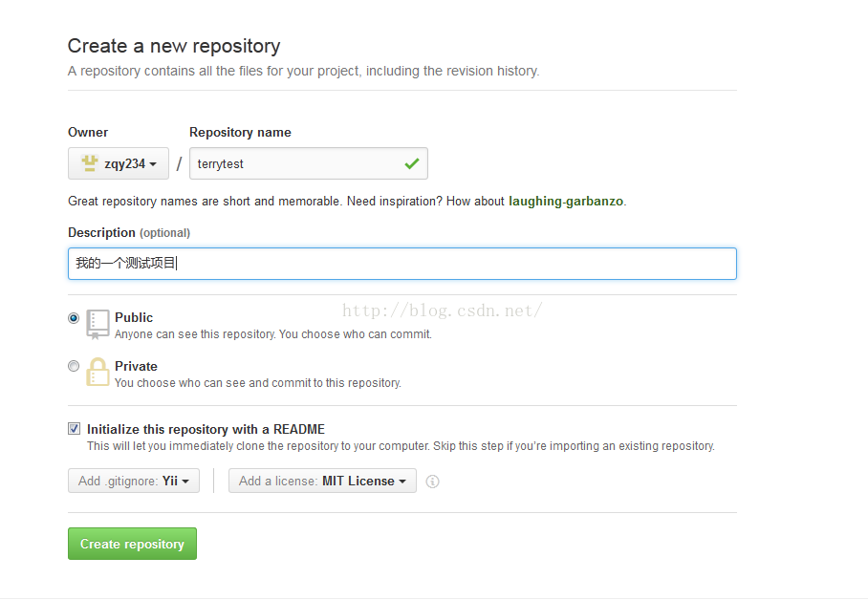
Task: Click the license info circle icon
Action: point(432,482)
